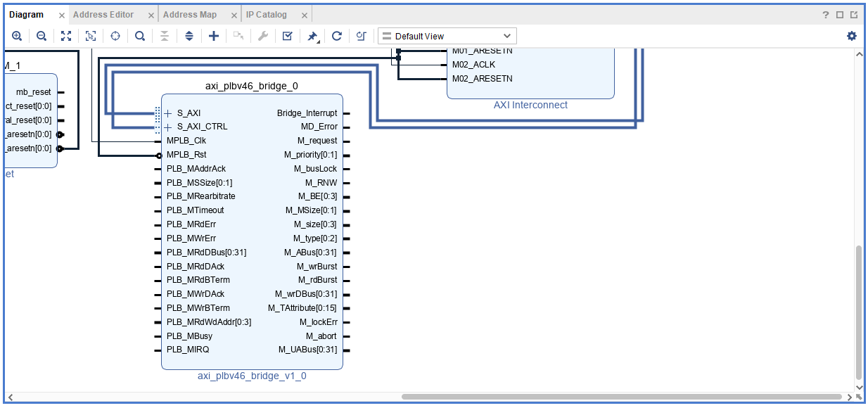The width and height of the screenshot is (868, 408).
Task: Click the scroll left arrow
Action: pos(9,397)
